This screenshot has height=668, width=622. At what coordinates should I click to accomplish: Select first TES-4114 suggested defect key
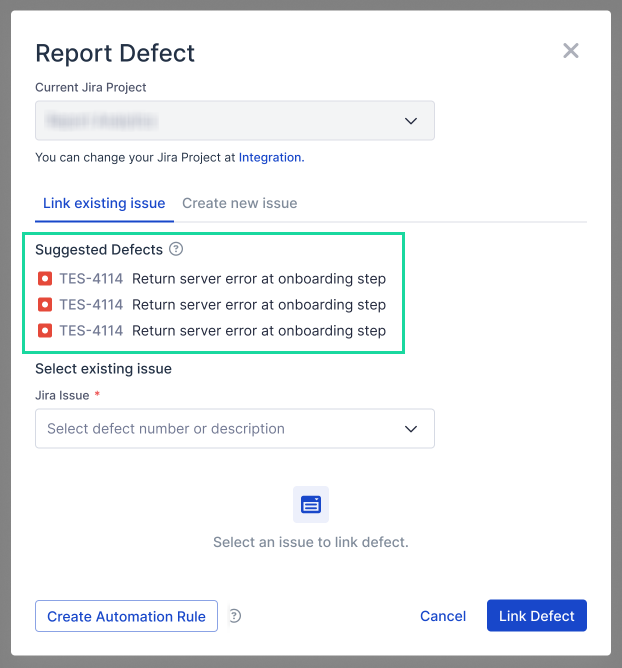pyautogui.click(x=91, y=279)
